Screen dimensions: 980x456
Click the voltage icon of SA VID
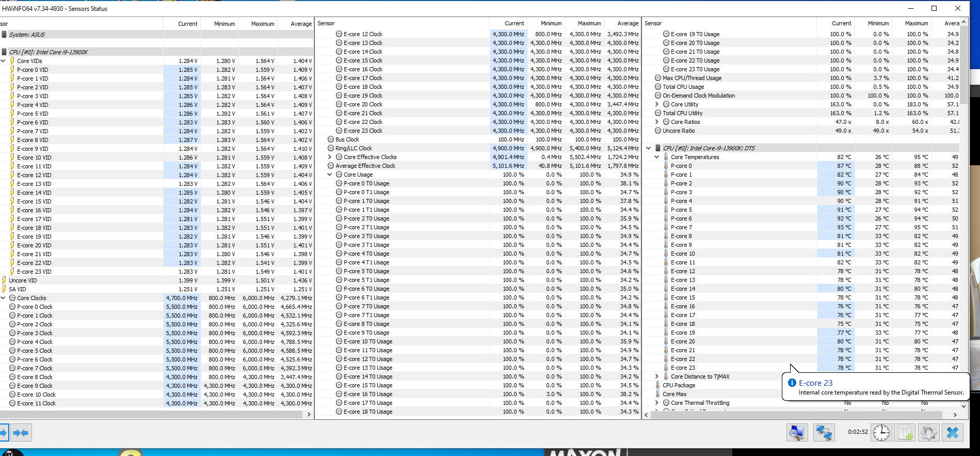4,289
